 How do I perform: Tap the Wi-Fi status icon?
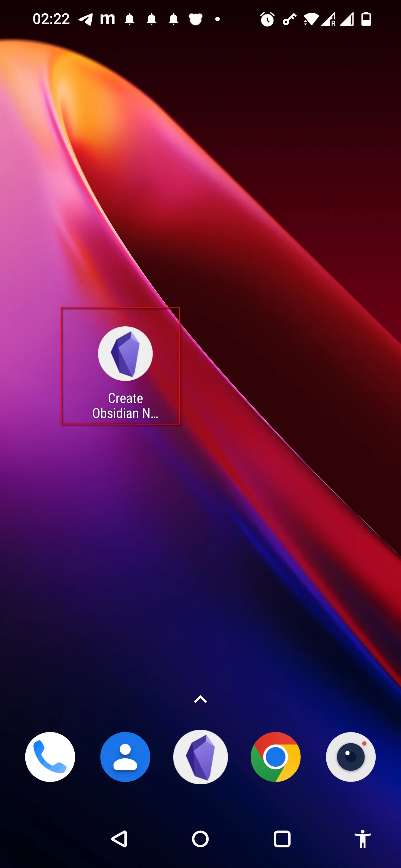(x=311, y=19)
